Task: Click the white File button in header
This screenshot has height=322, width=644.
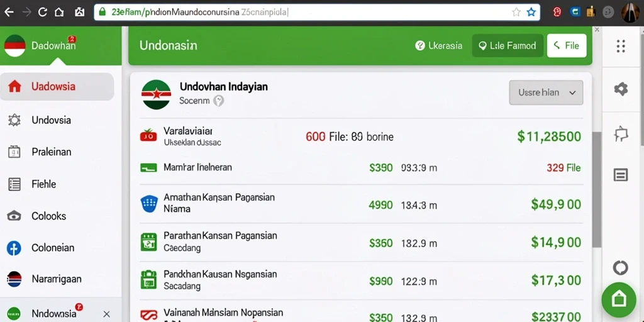Action: pyautogui.click(x=567, y=45)
